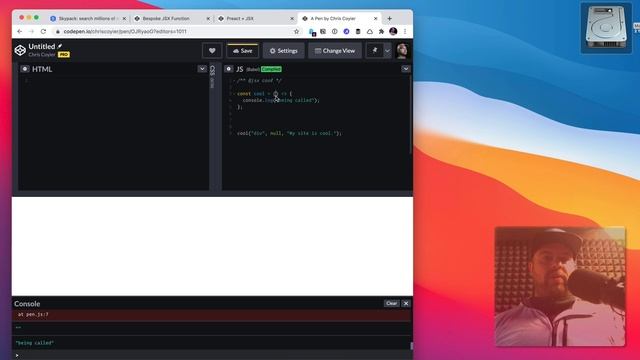This screenshot has width=640, height=360.
Task: Open Change View menu
Action: click(335, 51)
